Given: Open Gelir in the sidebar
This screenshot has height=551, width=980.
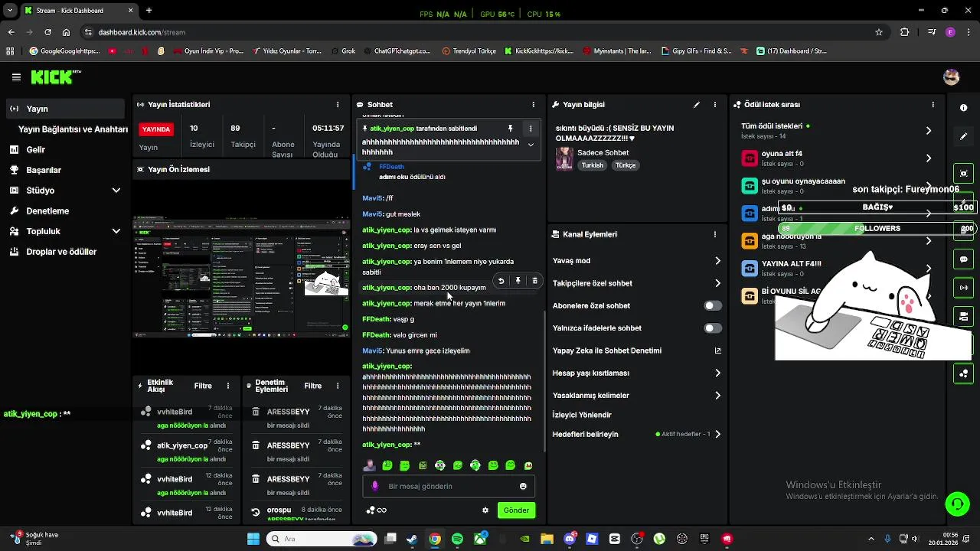Looking at the screenshot, I should (65, 150).
